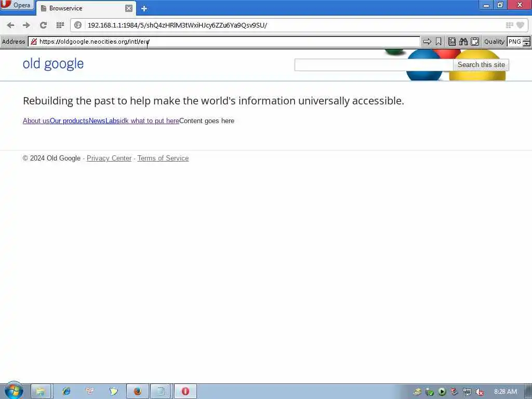The width and height of the screenshot is (532, 399).
Task: Click the Go arrow in Browservice toolbar
Action: pyautogui.click(x=427, y=42)
